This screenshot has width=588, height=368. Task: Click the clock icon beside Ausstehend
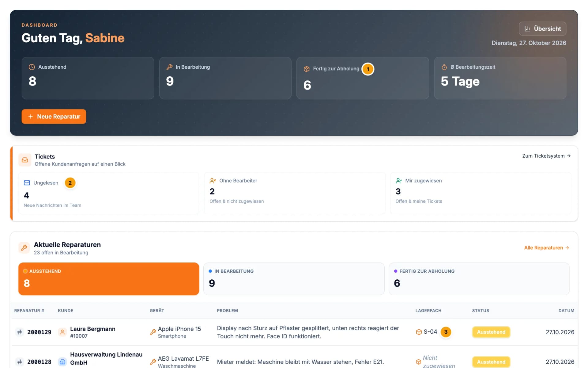(x=32, y=67)
